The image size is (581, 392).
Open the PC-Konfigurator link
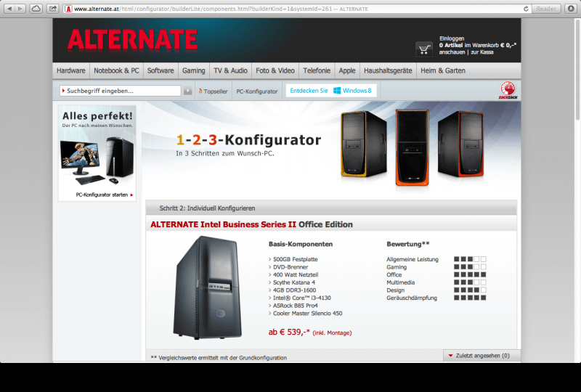[x=257, y=91]
